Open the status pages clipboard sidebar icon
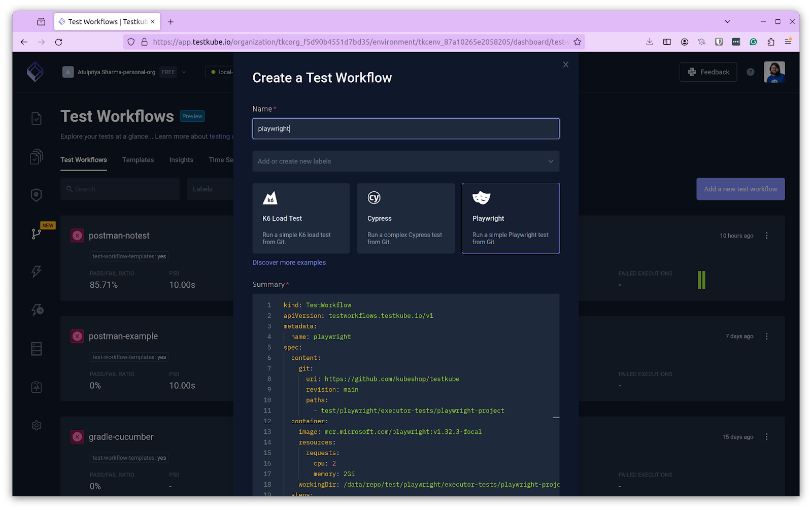This screenshot has width=812, height=510. click(36, 387)
